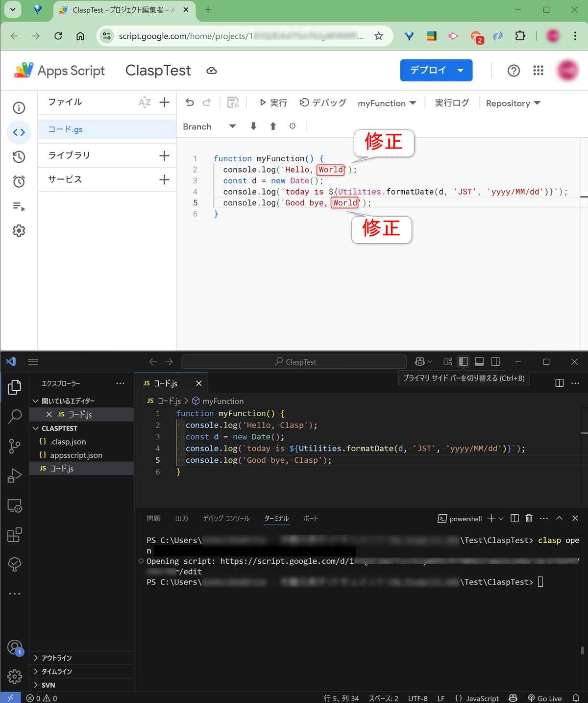Bookmark the page with the star icon
588x703 pixels.
378,36
